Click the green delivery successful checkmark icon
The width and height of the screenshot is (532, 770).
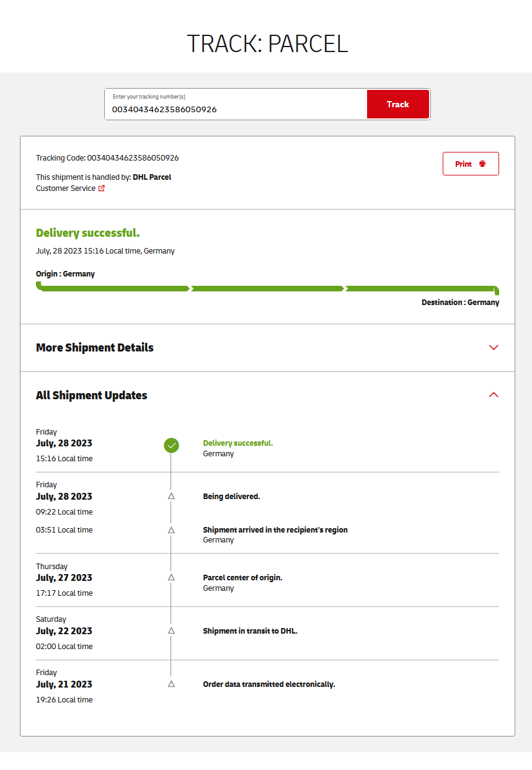(171, 445)
